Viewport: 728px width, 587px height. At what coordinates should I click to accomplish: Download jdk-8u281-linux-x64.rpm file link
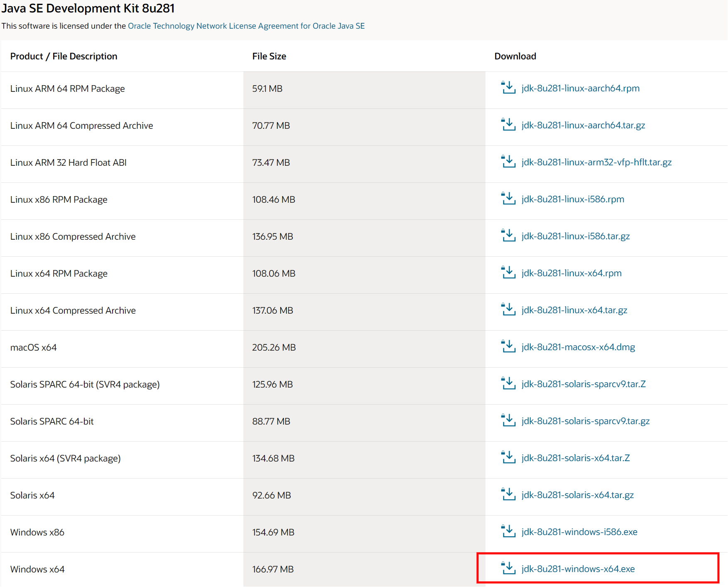(572, 273)
